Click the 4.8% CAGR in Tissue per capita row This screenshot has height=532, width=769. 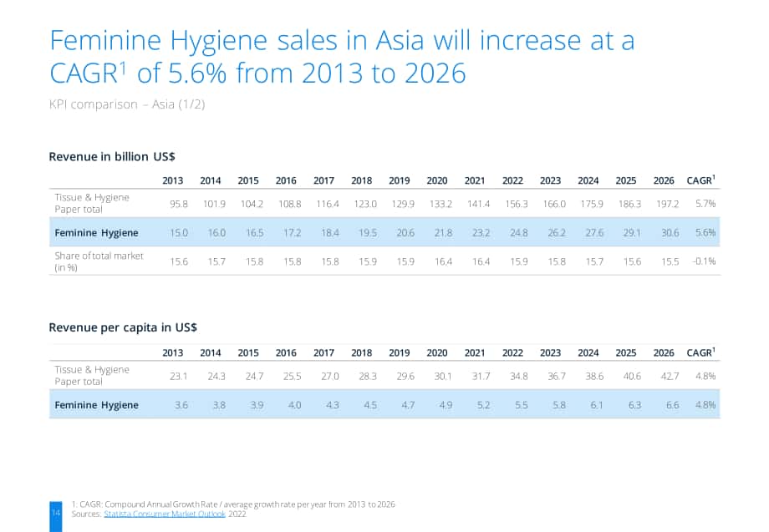[x=705, y=376]
